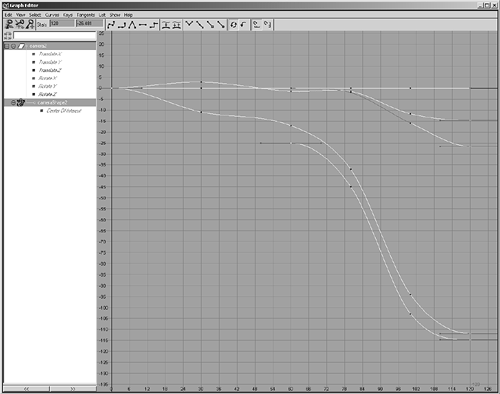
Task: Select the Rotate X curve channel
Action: (48, 78)
